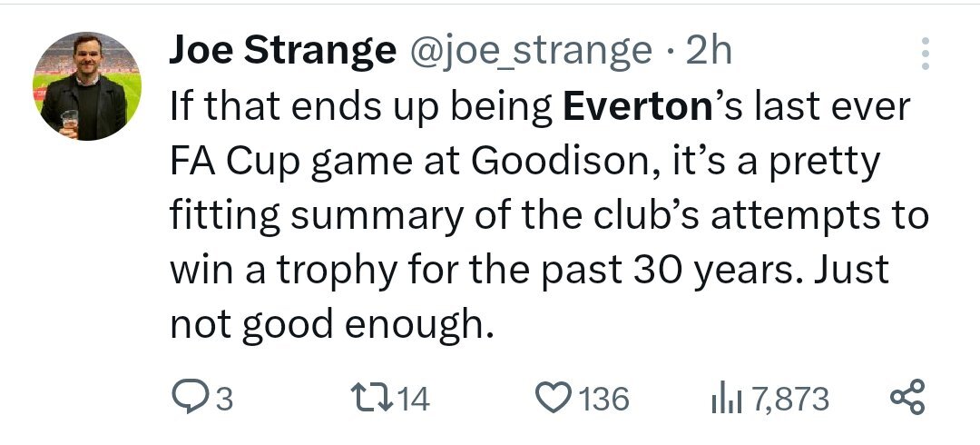Click the 14 reposts count
980x445 pixels.
[x=414, y=398]
